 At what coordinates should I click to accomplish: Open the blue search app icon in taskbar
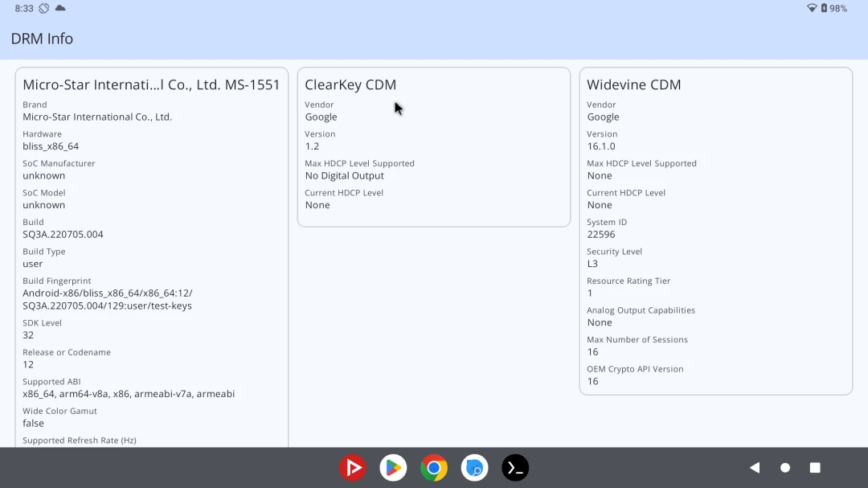475,468
